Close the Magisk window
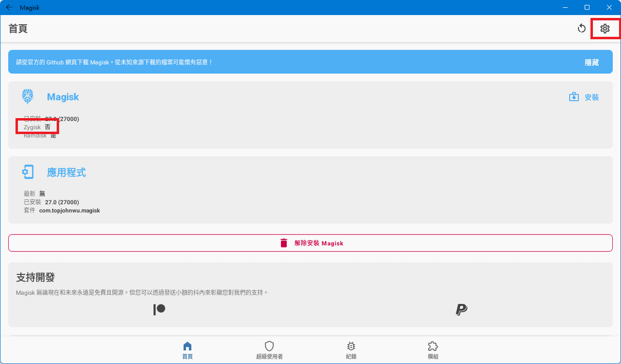The width and height of the screenshot is (621, 364). coord(609,7)
